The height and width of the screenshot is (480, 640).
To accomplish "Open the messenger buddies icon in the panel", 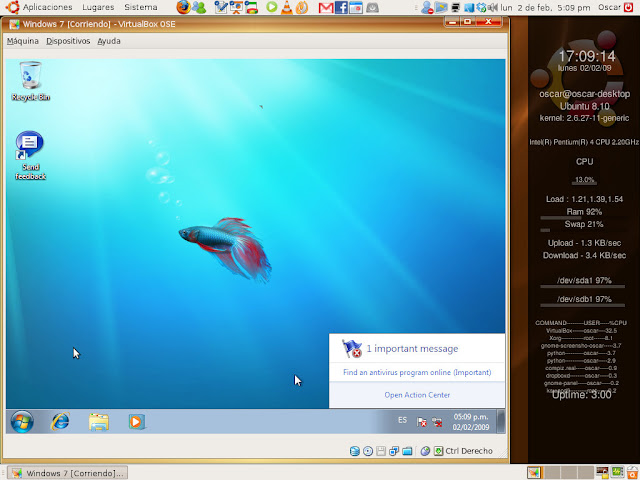I will click(x=199, y=7).
